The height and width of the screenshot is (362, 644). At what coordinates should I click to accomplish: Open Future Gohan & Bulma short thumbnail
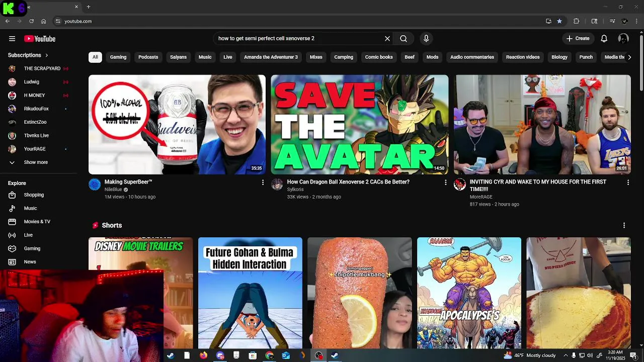click(x=250, y=293)
